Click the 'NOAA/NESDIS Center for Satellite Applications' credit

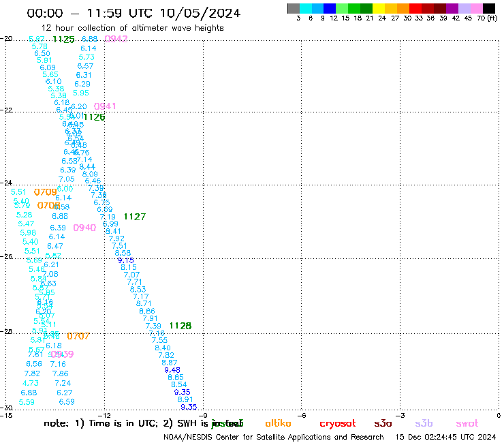tap(247, 438)
